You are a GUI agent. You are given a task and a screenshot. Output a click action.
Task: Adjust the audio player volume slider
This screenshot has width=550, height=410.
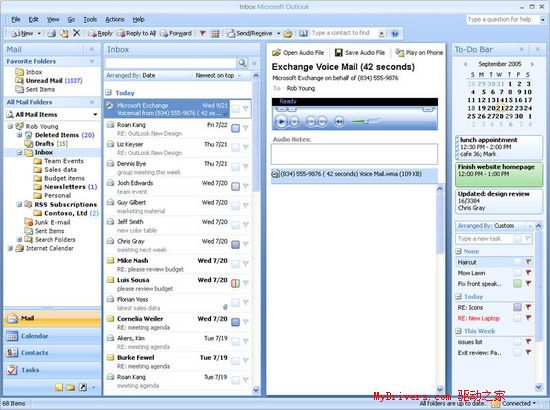[x=366, y=121]
